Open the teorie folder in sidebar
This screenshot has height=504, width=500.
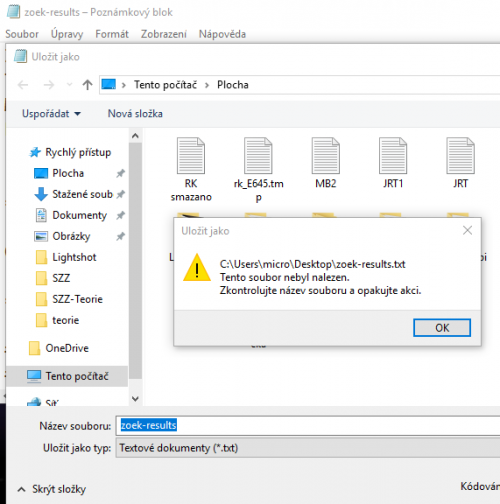[x=65, y=320]
